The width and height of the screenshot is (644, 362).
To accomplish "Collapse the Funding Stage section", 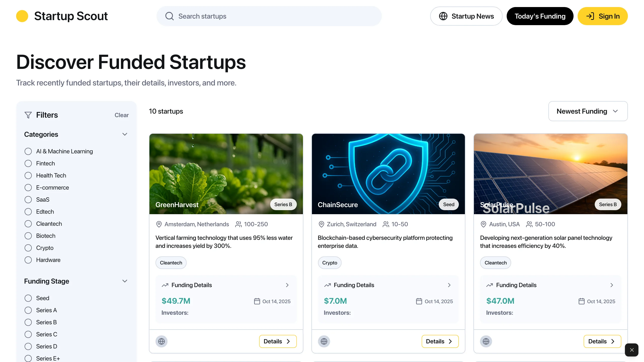I will pyautogui.click(x=125, y=281).
